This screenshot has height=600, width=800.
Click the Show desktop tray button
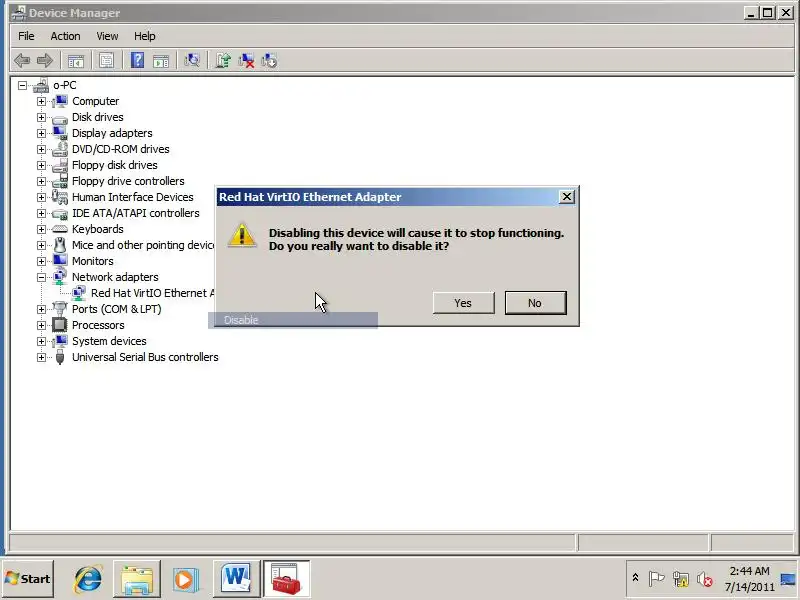788,579
